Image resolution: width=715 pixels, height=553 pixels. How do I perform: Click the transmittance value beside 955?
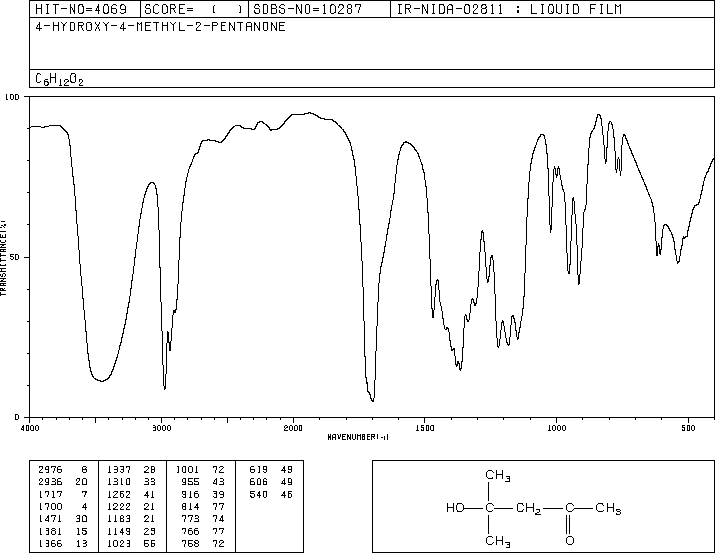(219, 482)
